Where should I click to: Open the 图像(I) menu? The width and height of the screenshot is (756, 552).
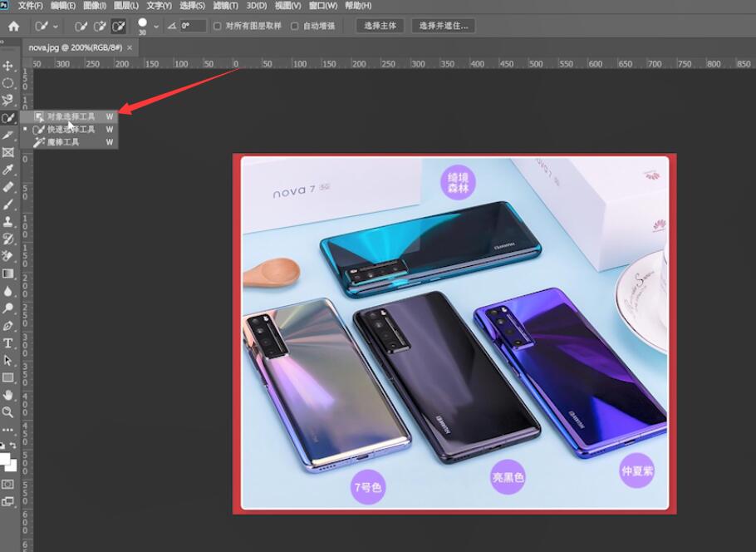click(95, 6)
